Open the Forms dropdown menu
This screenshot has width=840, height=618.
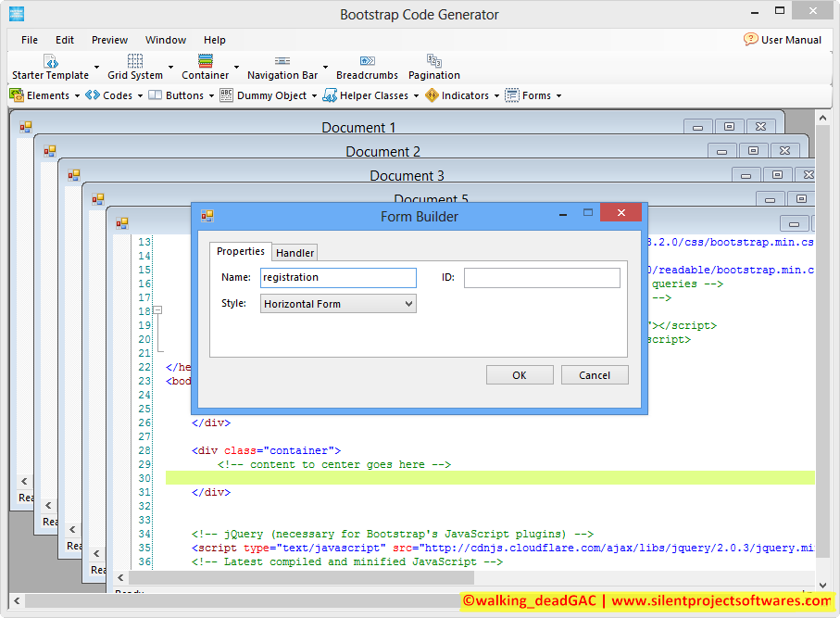pyautogui.click(x=558, y=95)
